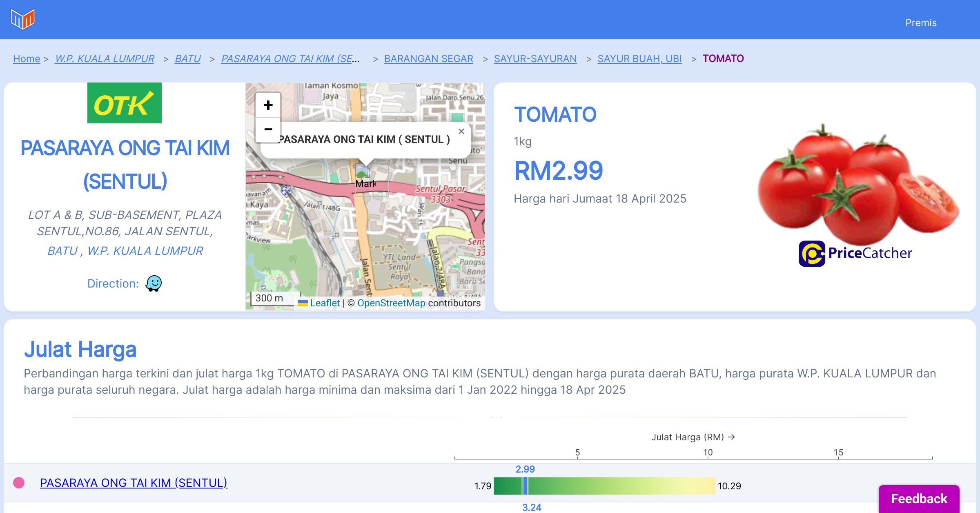Click the site logo in header
The image size is (980, 513).
point(23,19)
